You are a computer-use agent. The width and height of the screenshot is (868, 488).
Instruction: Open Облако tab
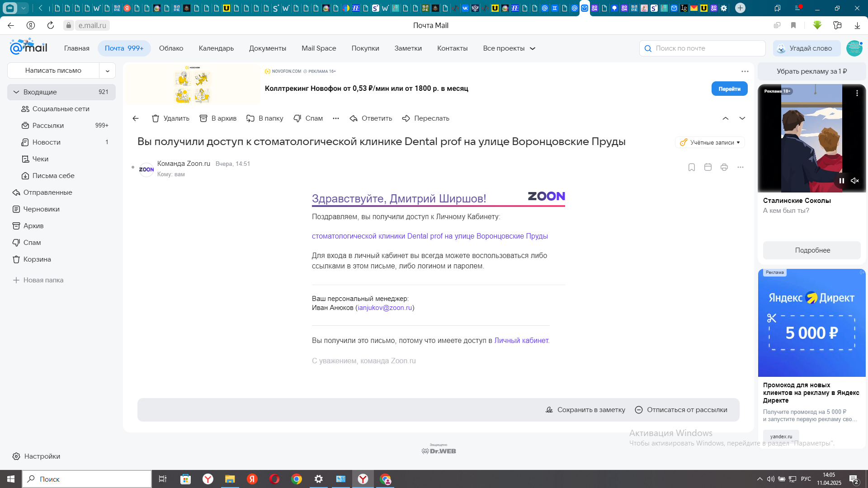171,48
